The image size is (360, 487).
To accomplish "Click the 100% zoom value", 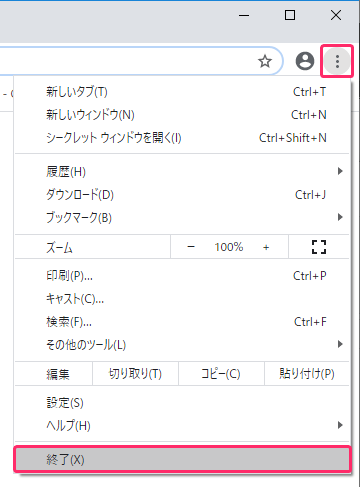I will point(229,247).
